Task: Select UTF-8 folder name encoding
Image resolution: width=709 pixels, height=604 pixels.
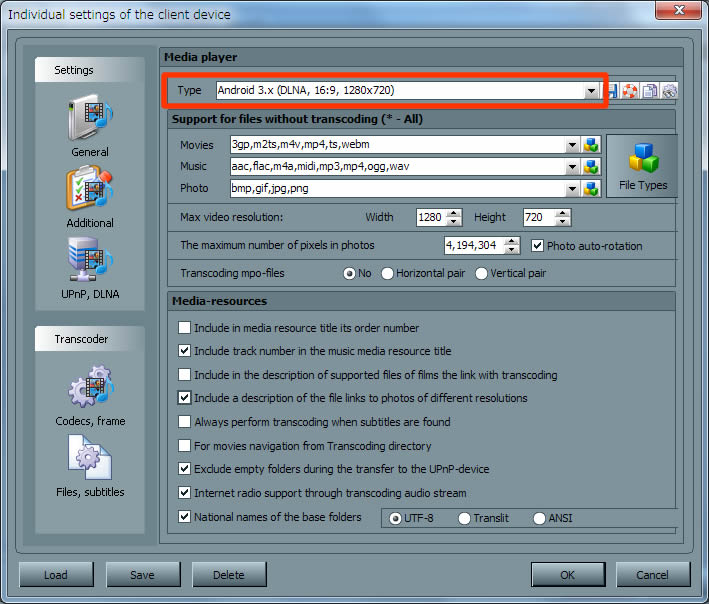Action: pos(395,519)
